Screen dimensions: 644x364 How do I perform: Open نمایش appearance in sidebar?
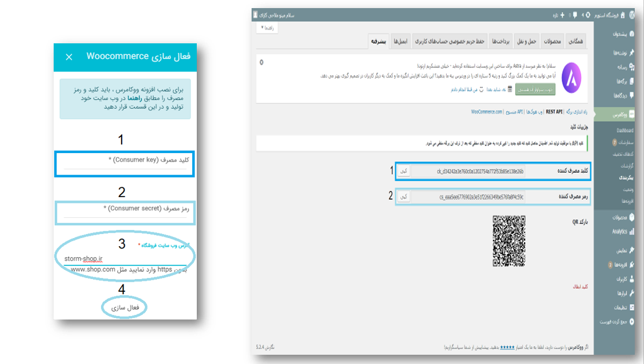[x=624, y=251]
